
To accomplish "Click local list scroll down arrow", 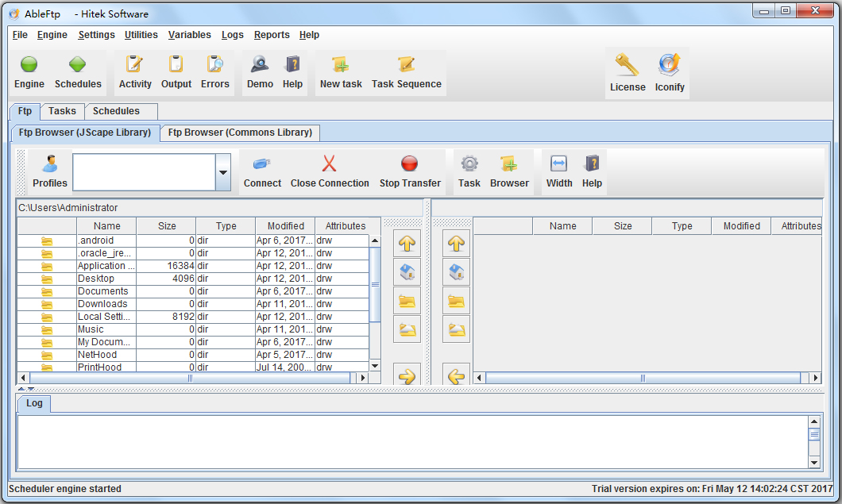I will point(376,366).
